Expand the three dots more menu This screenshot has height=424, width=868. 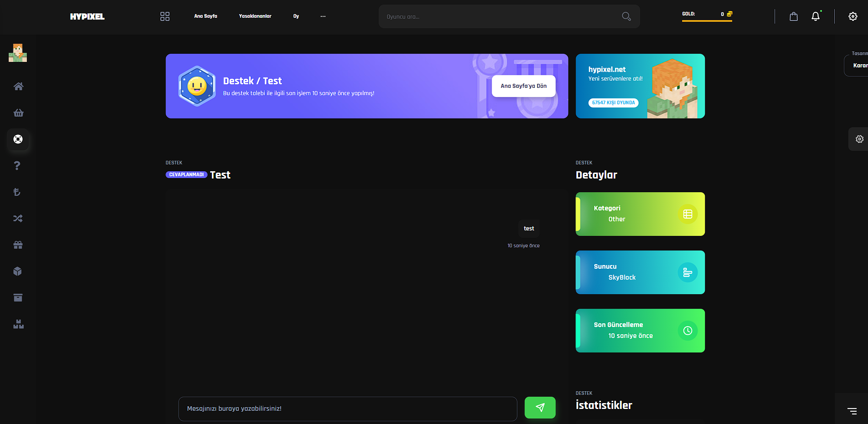tap(323, 16)
